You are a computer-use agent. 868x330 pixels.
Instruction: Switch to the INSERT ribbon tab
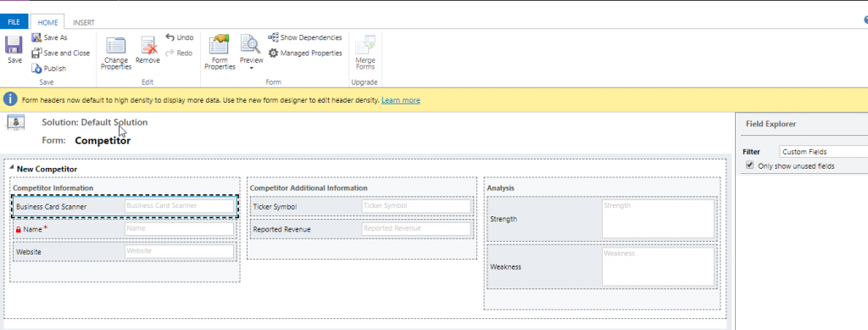pyautogui.click(x=84, y=23)
